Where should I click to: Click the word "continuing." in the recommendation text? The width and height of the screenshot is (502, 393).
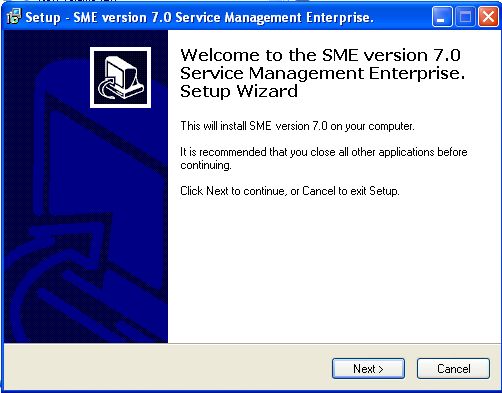[206, 165]
